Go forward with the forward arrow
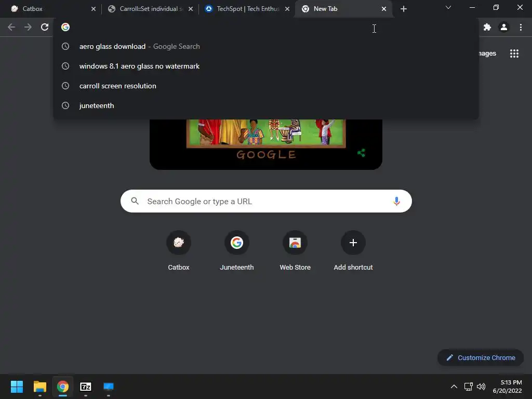 pyautogui.click(x=28, y=27)
